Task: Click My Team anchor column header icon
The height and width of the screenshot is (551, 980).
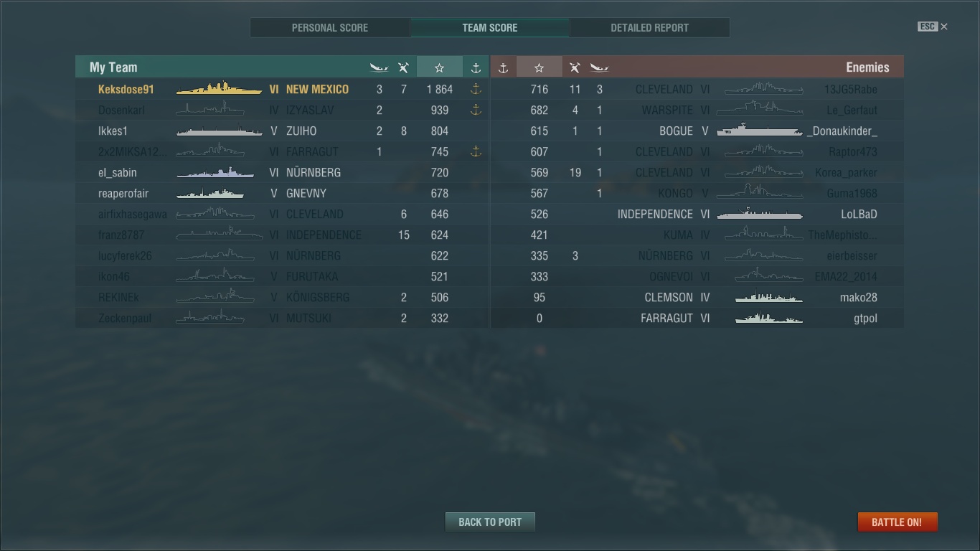Action: [475, 67]
